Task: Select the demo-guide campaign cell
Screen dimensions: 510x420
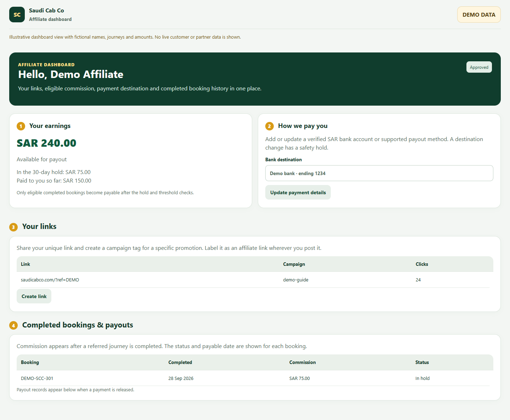Action: (x=296, y=280)
